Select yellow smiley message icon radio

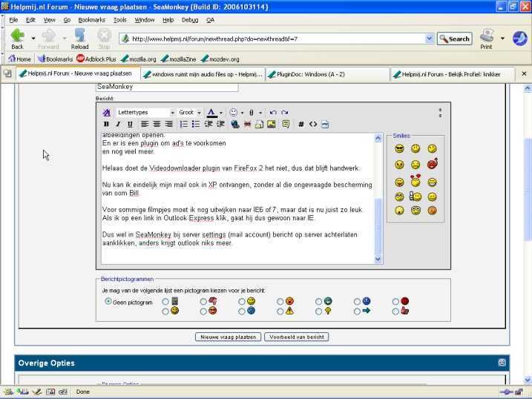tap(242, 301)
